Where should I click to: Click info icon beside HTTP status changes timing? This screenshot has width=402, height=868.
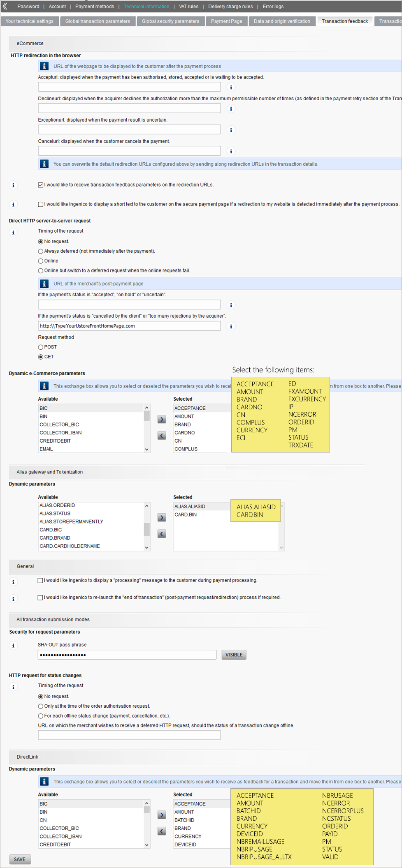(x=13, y=687)
